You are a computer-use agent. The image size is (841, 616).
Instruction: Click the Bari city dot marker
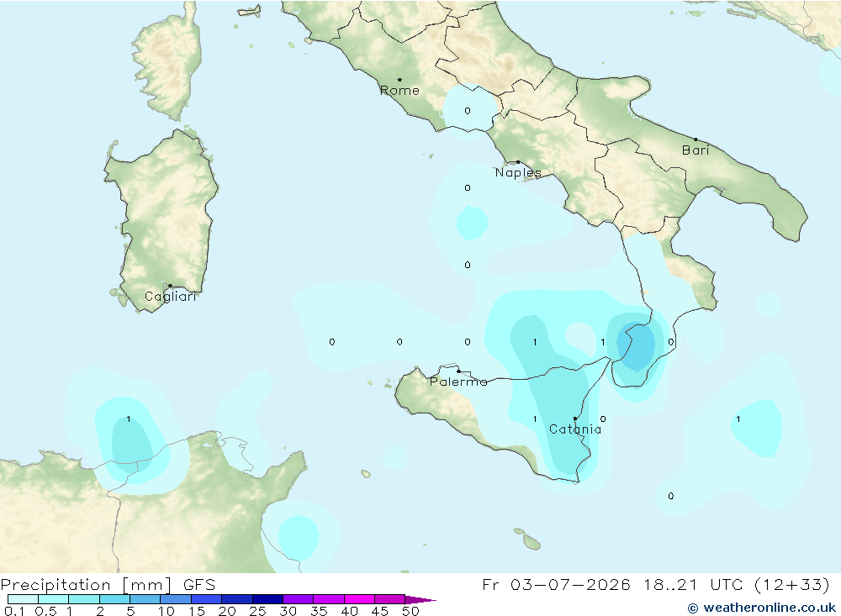tap(696, 140)
